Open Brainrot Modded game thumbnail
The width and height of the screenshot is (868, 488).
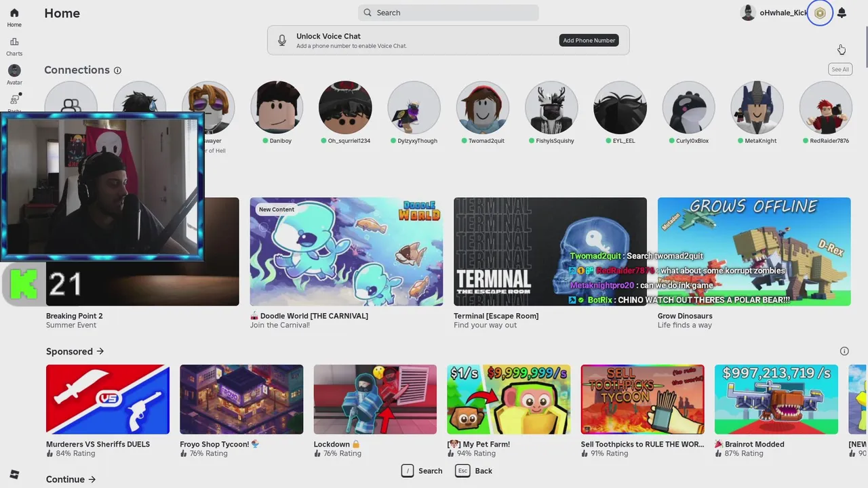pyautogui.click(x=776, y=399)
